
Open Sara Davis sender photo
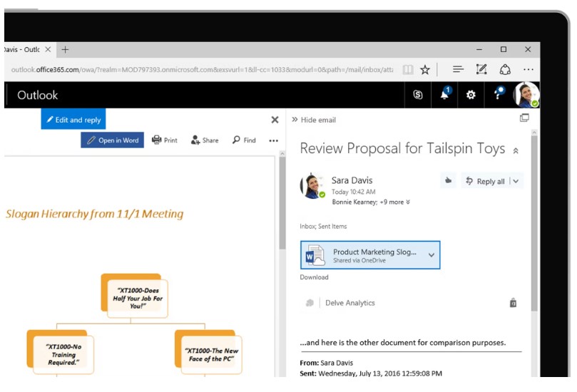pyautogui.click(x=313, y=186)
